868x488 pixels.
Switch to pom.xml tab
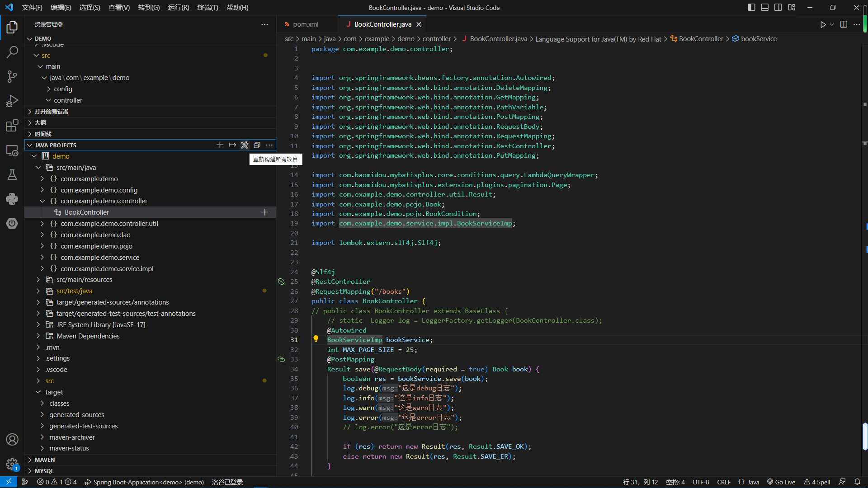[x=306, y=24]
